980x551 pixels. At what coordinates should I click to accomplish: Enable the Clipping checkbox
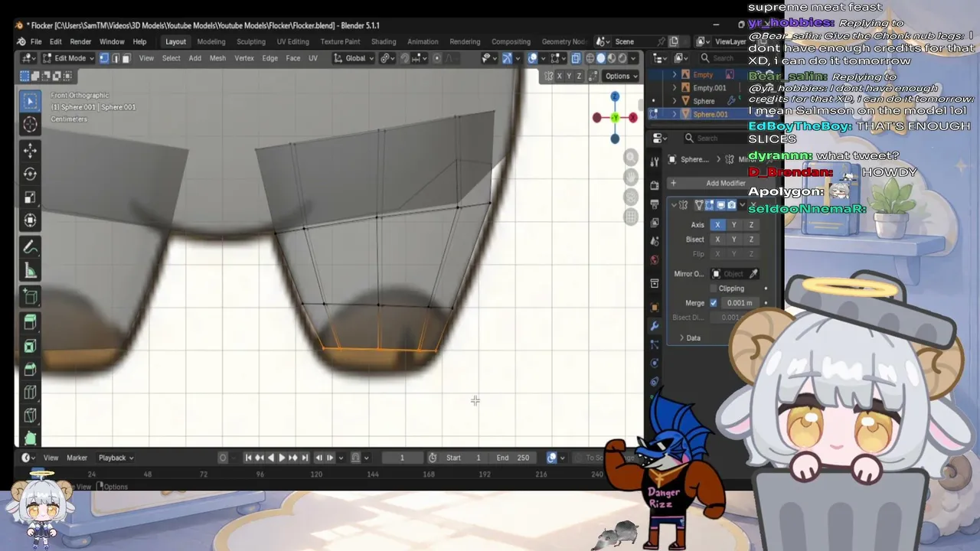click(x=714, y=289)
